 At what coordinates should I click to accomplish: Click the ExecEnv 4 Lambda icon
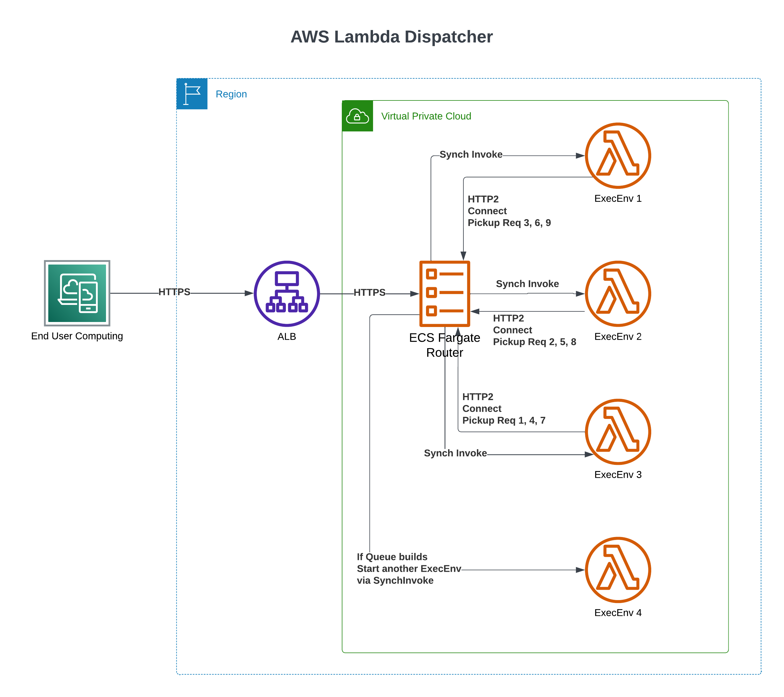(x=618, y=569)
